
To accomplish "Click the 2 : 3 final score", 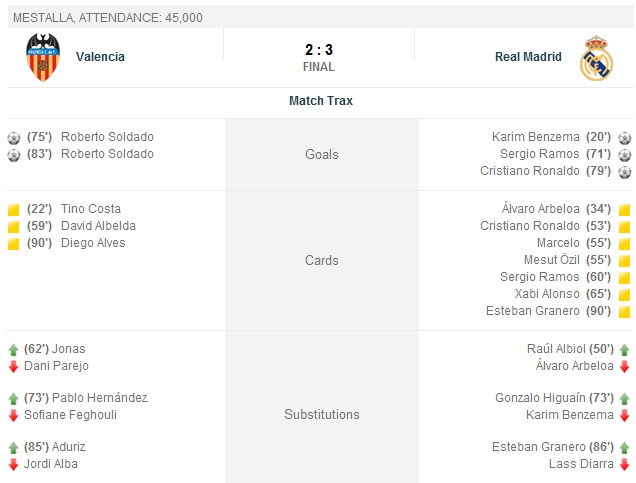I will click(318, 49).
